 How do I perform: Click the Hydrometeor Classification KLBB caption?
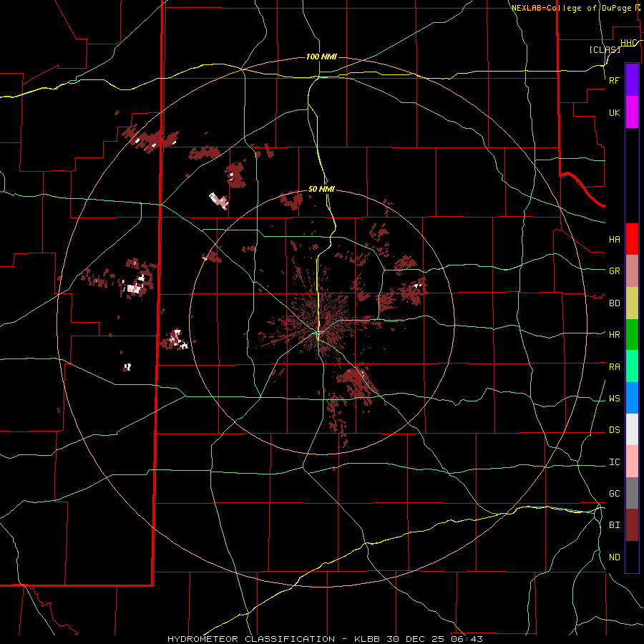pyautogui.click(x=325, y=639)
